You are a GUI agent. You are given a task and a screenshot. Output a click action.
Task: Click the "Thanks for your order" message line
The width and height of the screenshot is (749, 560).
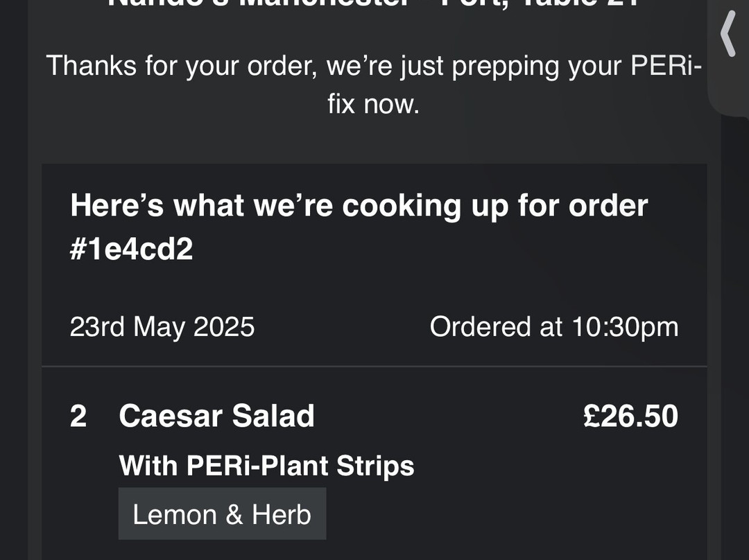pos(373,67)
